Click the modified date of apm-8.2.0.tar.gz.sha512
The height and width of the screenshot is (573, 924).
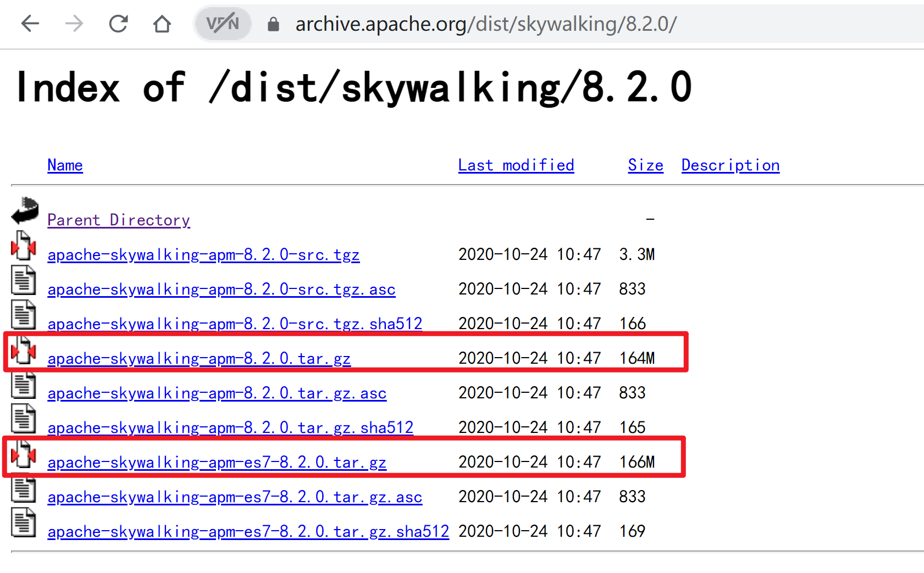pos(530,427)
